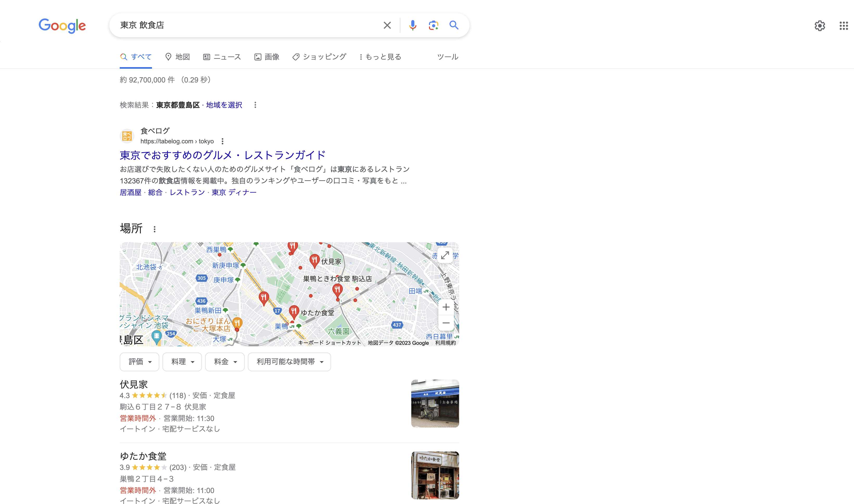Click the 東京 ディナー sitelink

234,193
